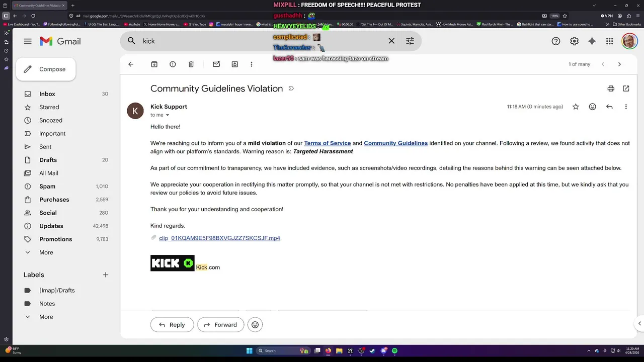
Task: Open Windows Start menu
Action: click(249, 350)
